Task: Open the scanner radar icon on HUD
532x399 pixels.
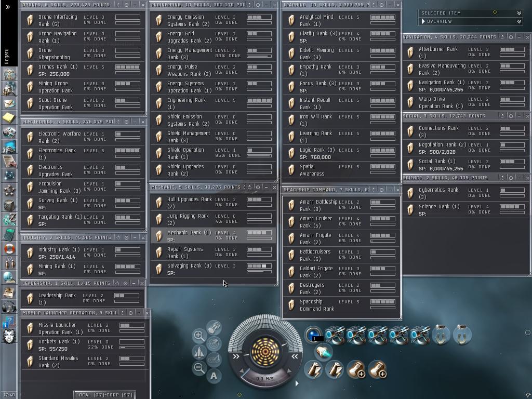Action: (214, 343)
